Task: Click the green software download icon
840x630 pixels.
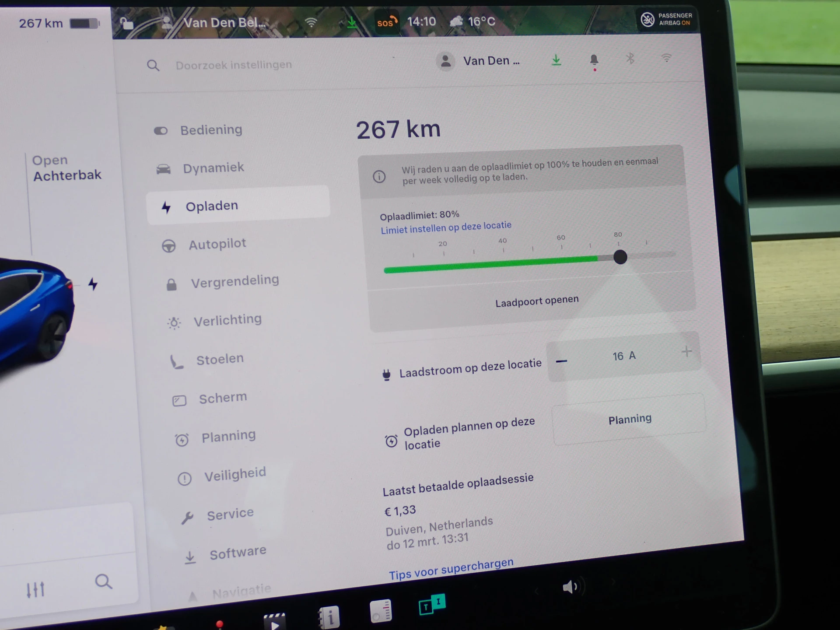Action: coord(556,59)
